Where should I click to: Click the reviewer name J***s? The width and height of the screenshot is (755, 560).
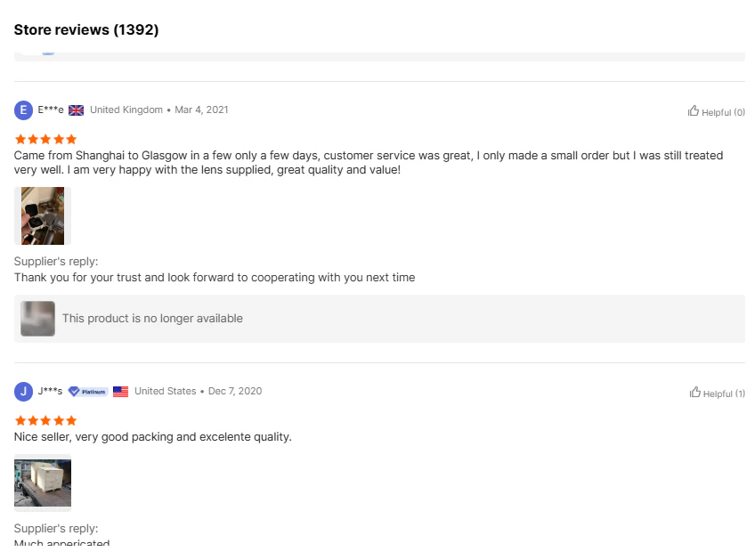tap(50, 392)
